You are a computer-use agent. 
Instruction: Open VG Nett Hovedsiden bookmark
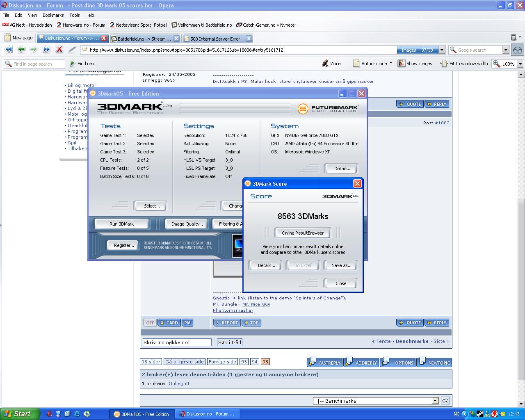[27, 25]
